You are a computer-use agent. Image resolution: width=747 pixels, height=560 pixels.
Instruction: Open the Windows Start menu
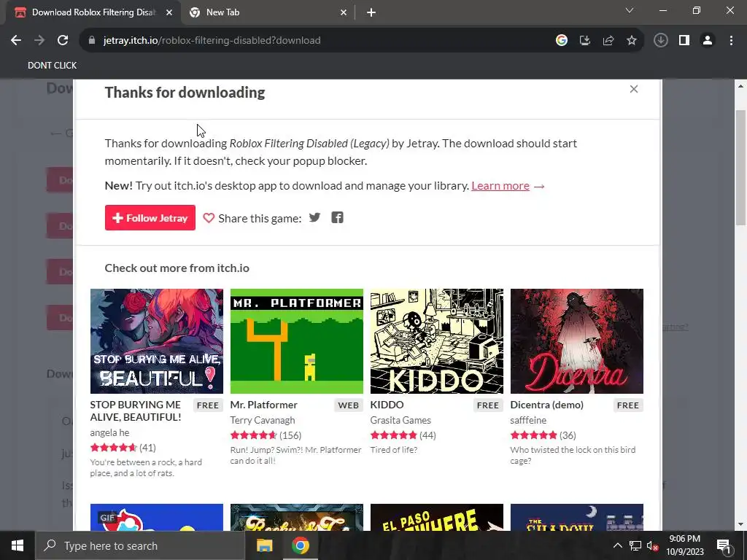click(18, 545)
